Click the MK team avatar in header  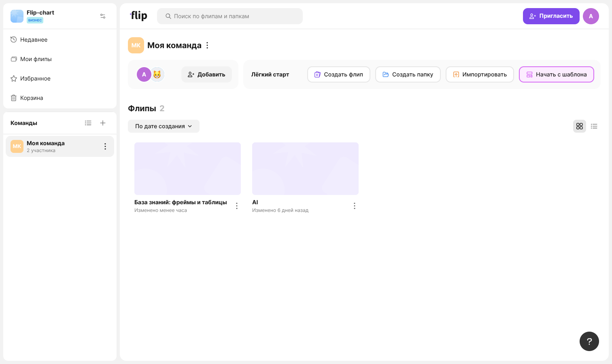tap(136, 45)
